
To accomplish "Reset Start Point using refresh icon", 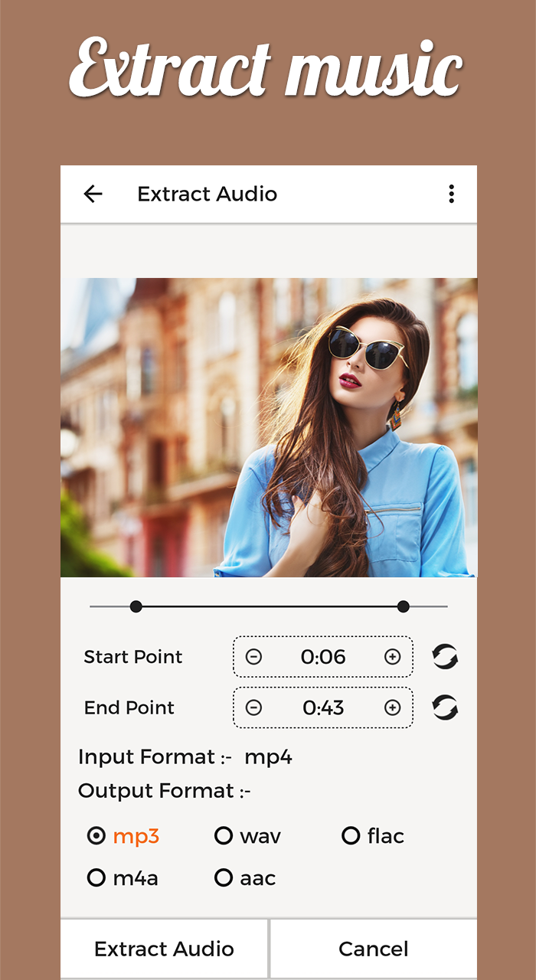I will (445, 657).
